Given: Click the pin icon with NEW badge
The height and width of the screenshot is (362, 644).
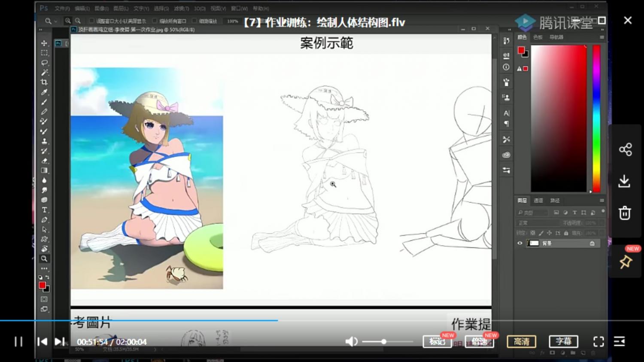Looking at the screenshot, I should 625,262.
